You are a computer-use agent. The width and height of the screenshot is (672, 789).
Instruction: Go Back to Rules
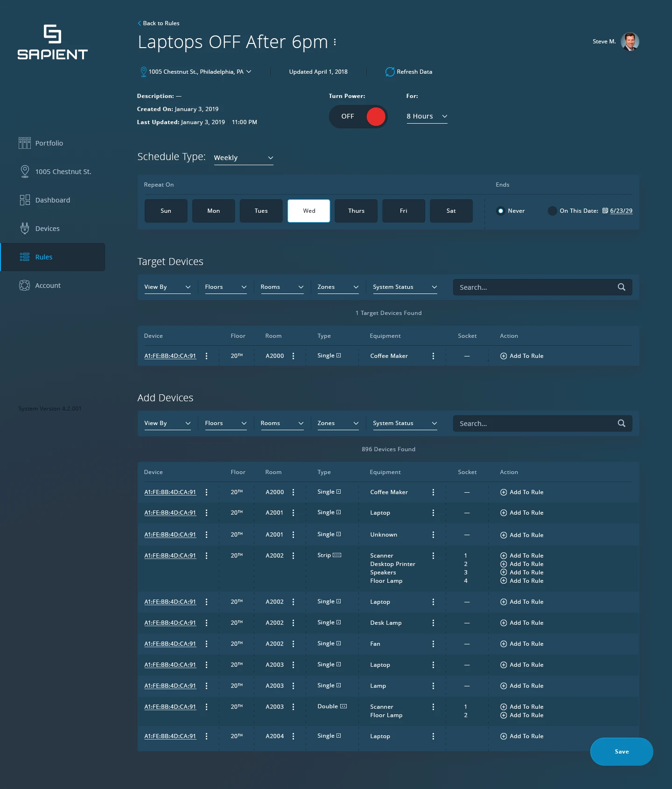click(158, 23)
